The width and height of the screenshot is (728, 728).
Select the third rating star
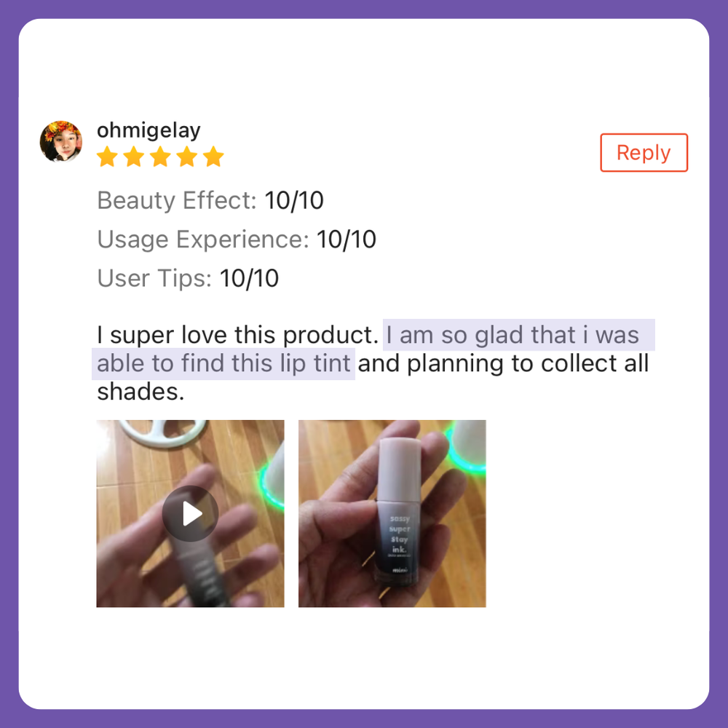tap(160, 157)
